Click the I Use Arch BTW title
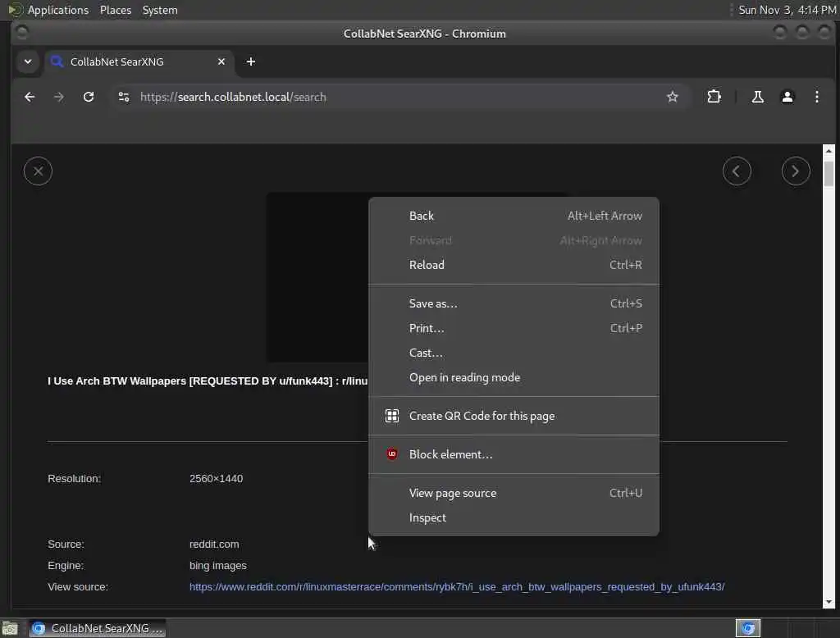Viewport: 840px width, 638px height. (208, 381)
